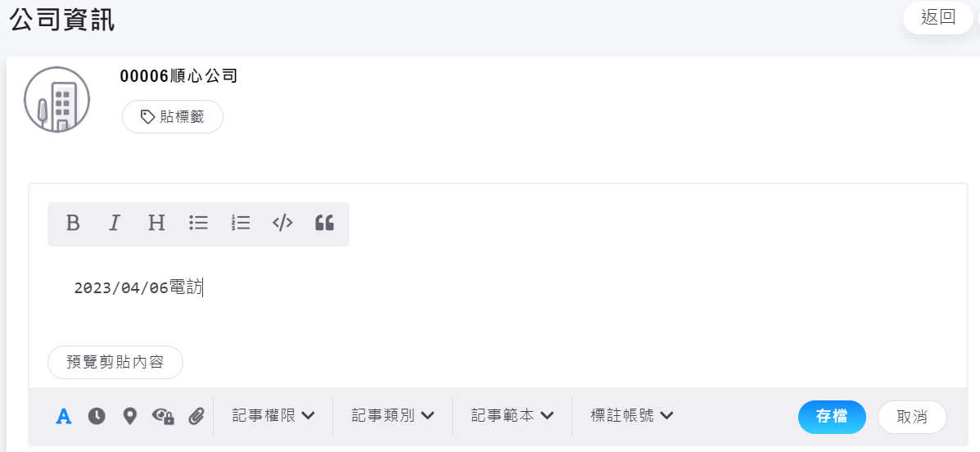Expand the 標註帳號 dropdown

[x=632, y=416]
